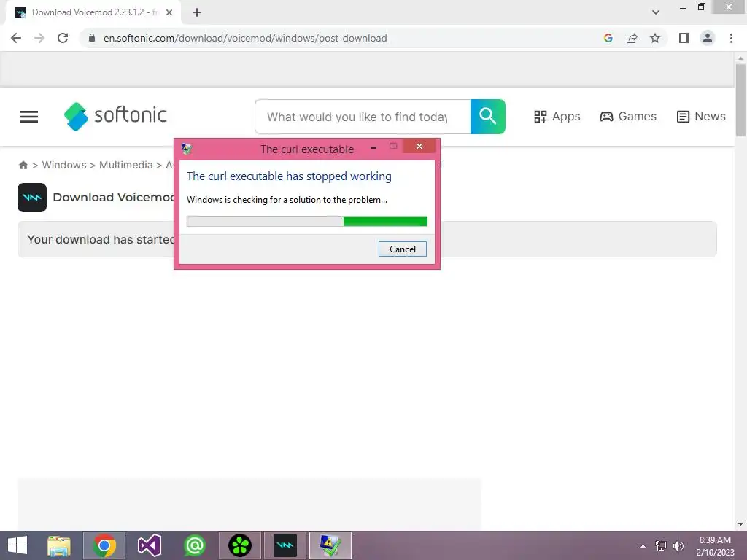
Task: Minimize the curl executable dialog
Action: point(373,147)
